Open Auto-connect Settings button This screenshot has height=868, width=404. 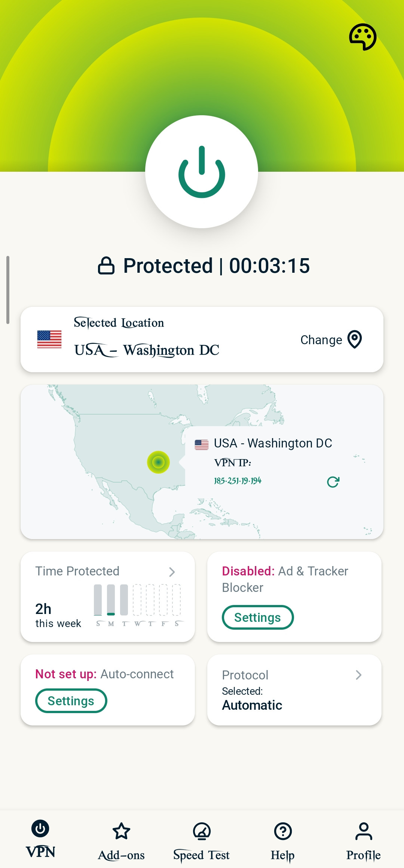click(x=71, y=701)
